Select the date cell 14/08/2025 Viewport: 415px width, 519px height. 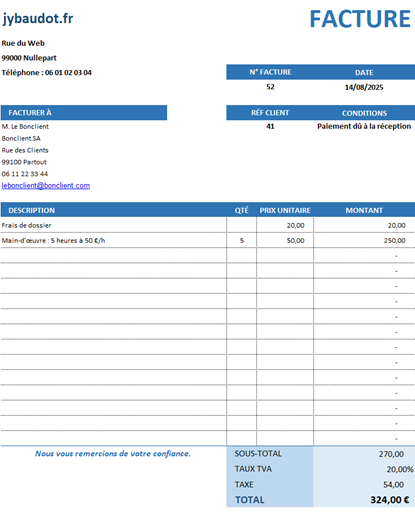364,87
